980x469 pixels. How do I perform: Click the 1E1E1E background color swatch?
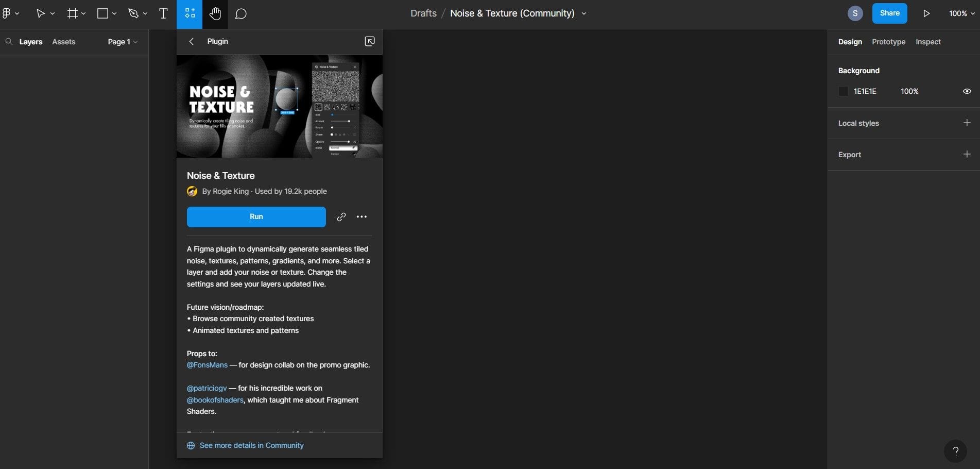click(843, 91)
